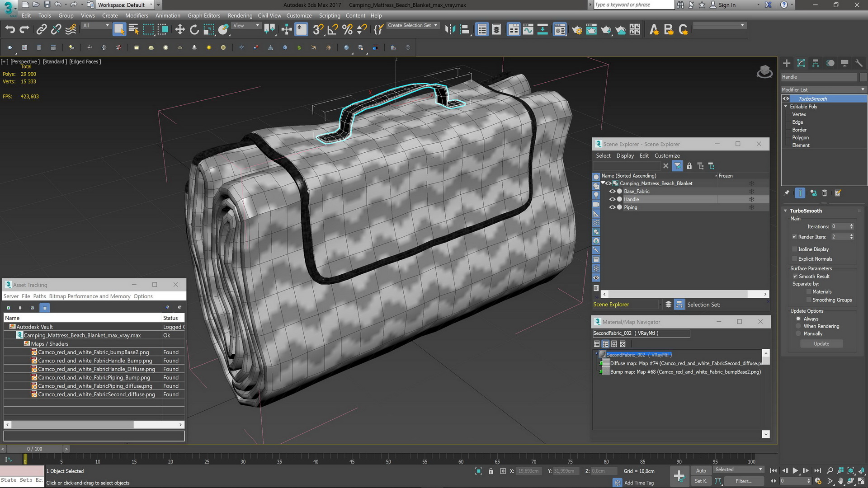Open the Modifier List dropdown

click(x=824, y=89)
